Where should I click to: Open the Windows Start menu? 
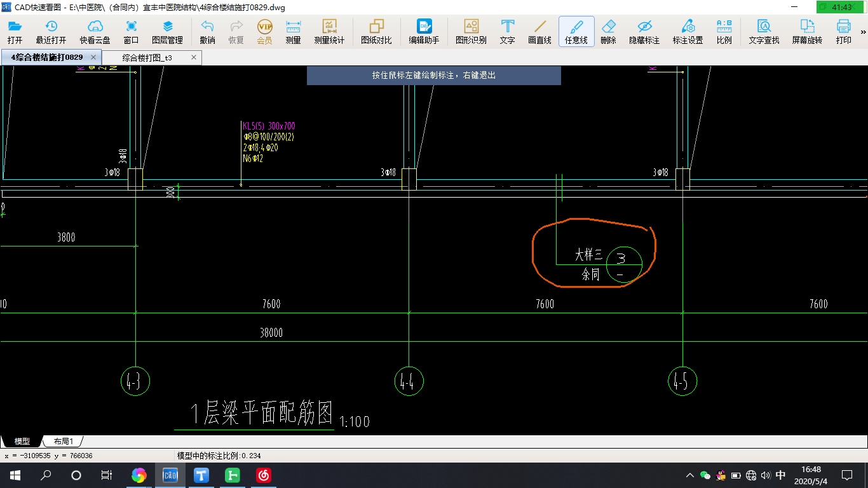click(x=15, y=475)
